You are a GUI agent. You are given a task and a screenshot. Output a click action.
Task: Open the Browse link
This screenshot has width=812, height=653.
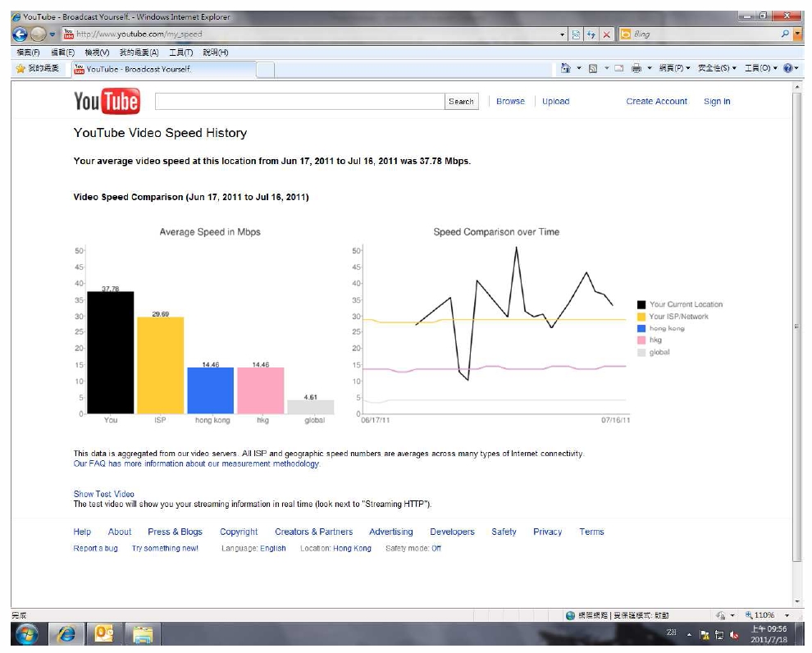point(510,102)
